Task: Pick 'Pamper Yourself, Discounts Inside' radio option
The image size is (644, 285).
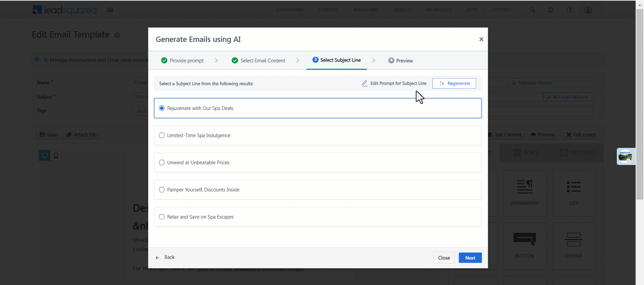Action: [x=162, y=190]
